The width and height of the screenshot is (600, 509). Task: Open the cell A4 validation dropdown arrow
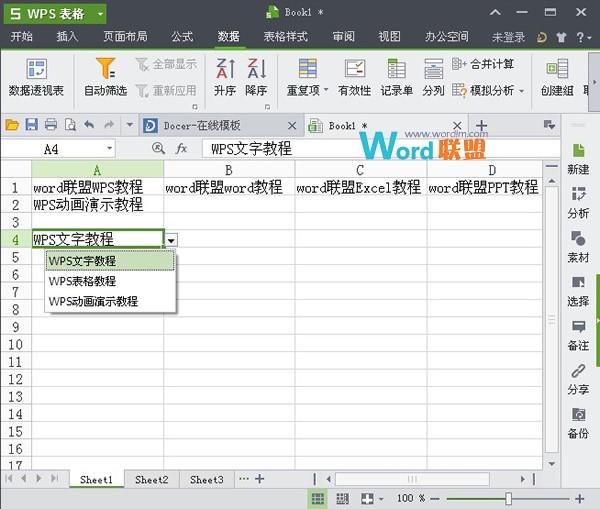click(171, 240)
